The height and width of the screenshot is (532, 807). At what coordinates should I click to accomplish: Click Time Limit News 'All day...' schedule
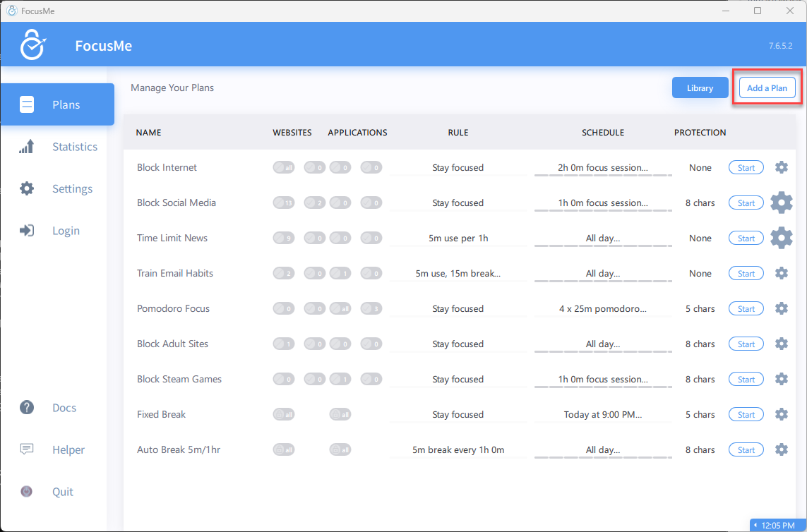[603, 238]
